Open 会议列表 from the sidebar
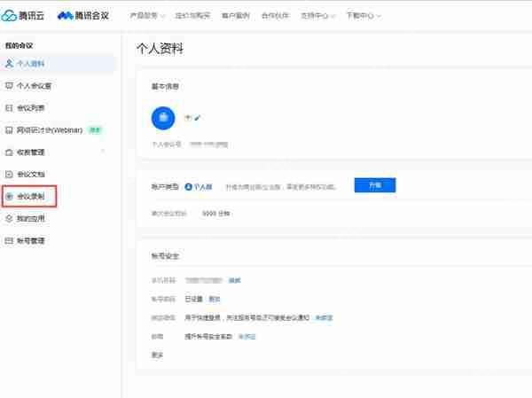532x398 pixels. coord(25,108)
